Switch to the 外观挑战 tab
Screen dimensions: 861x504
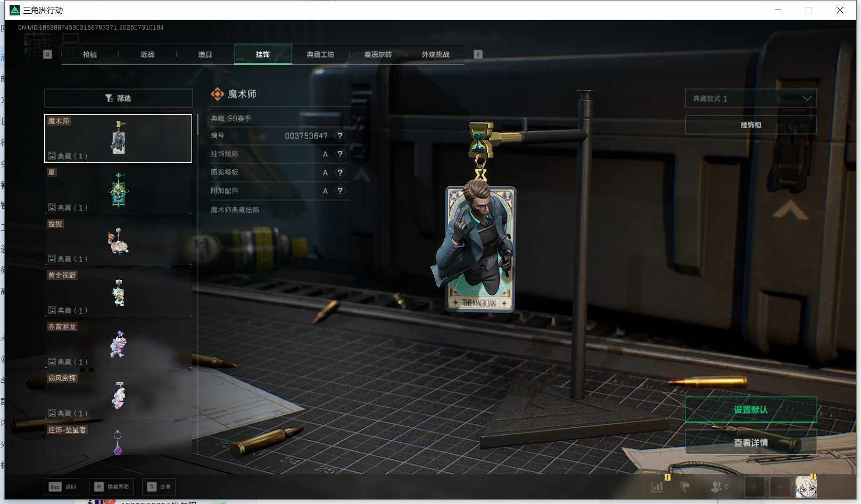coord(435,54)
